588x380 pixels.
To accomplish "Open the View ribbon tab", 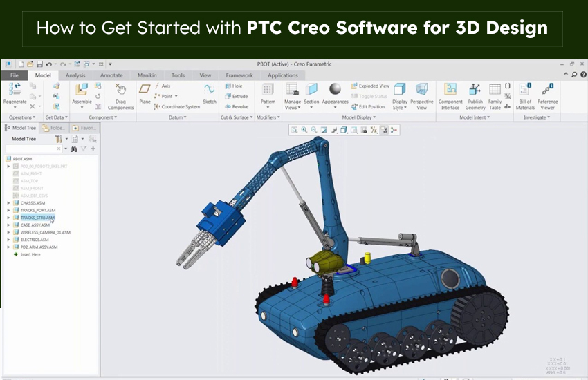I will 205,75.
